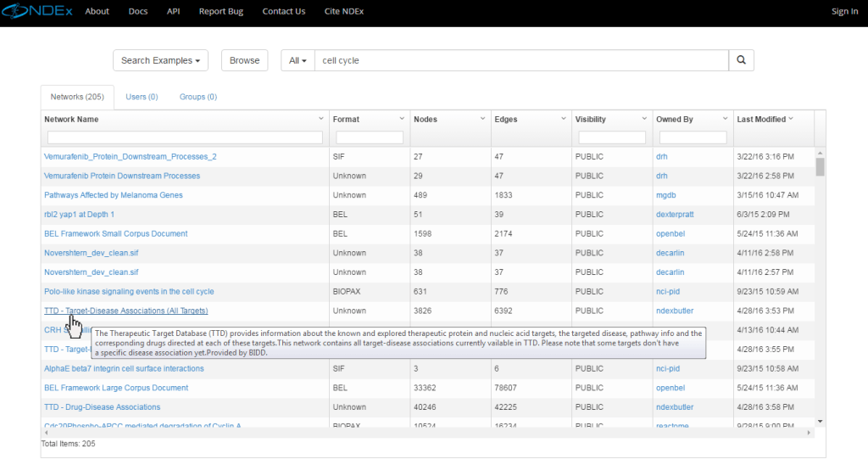
Task: Click node count 33362 cell
Action: click(x=425, y=388)
